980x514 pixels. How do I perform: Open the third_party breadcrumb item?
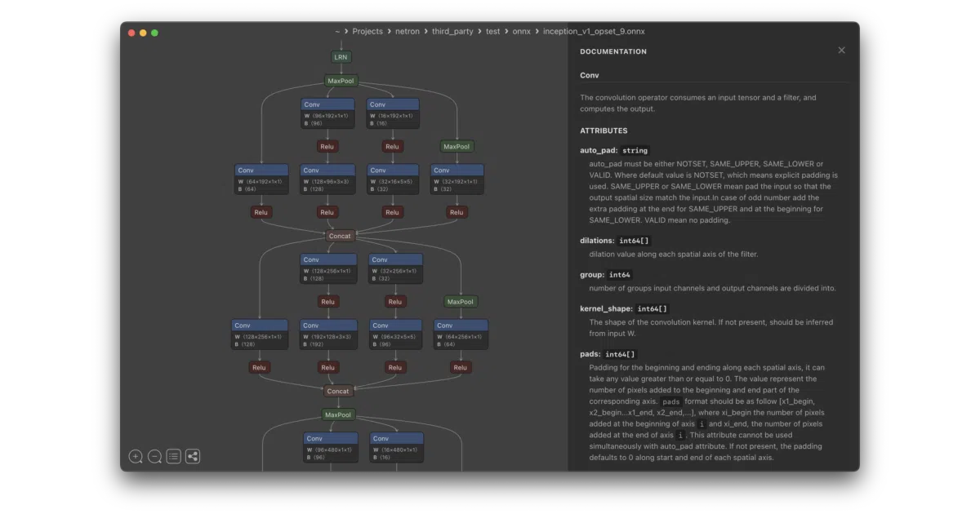(452, 32)
